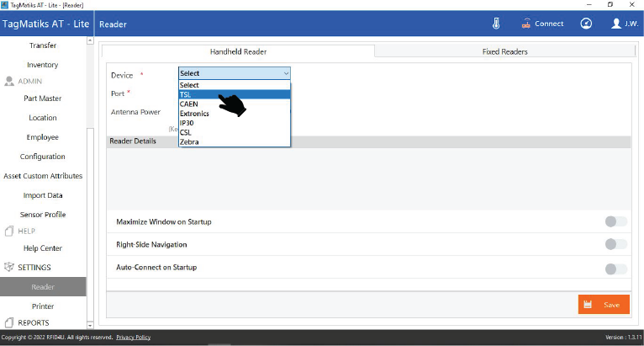Image resolution: width=644 pixels, height=346 pixels.
Task: Open the J.W. user profile icon
Action: 616,24
